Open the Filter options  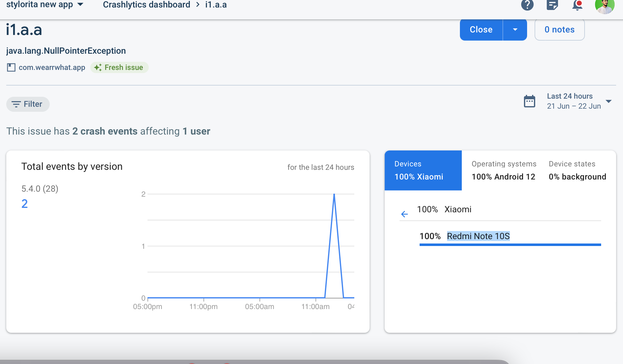pyautogui.click(x=27, y=104)
